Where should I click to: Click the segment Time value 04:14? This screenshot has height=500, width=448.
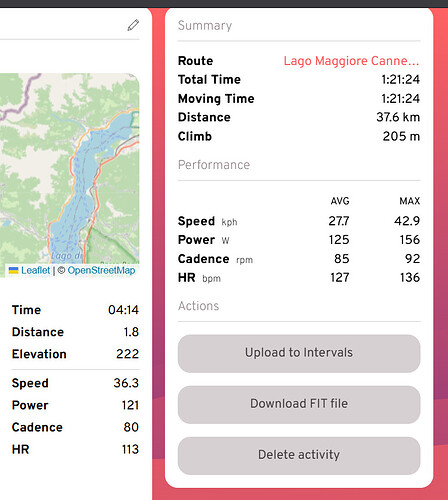click(123, 310)
